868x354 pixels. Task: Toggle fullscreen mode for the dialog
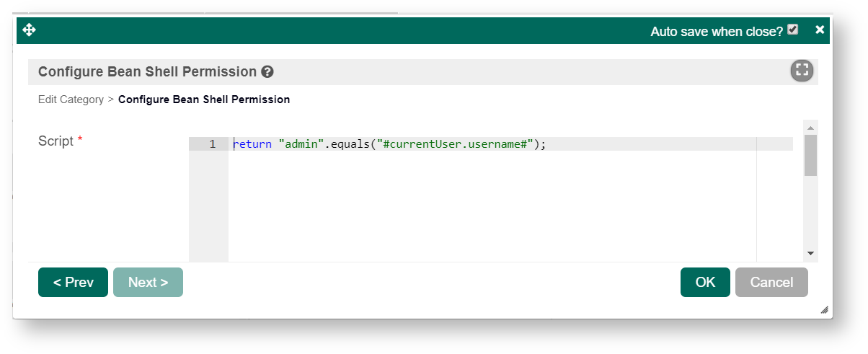coord(802,71)
